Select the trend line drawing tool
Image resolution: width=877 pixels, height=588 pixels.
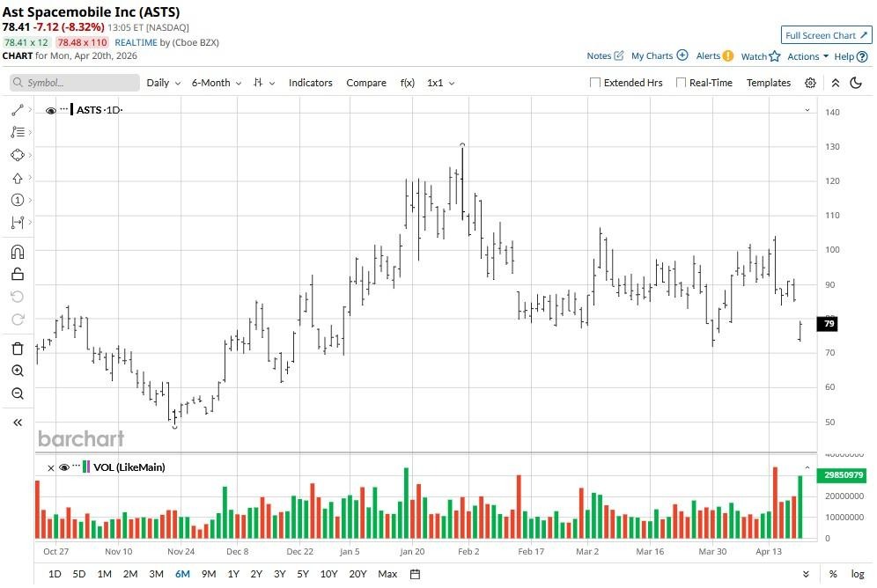coord(18,110)
